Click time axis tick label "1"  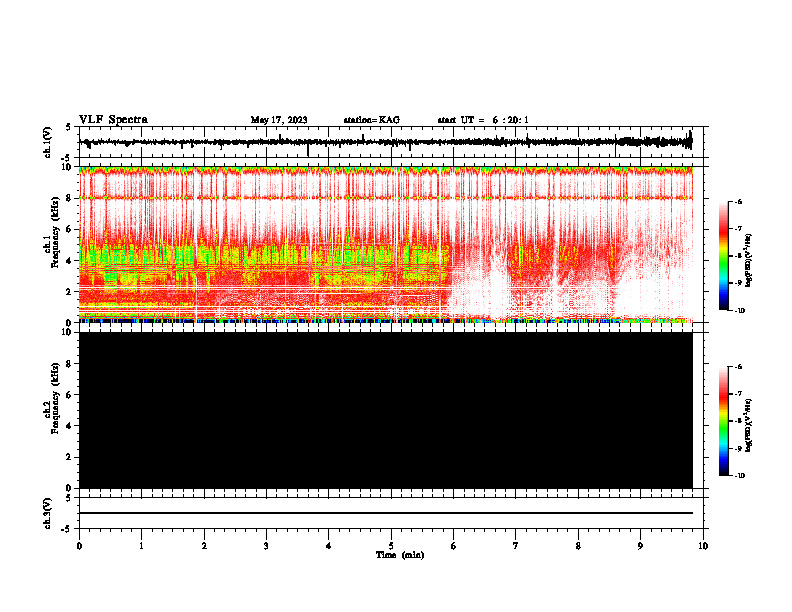(141, 546)
